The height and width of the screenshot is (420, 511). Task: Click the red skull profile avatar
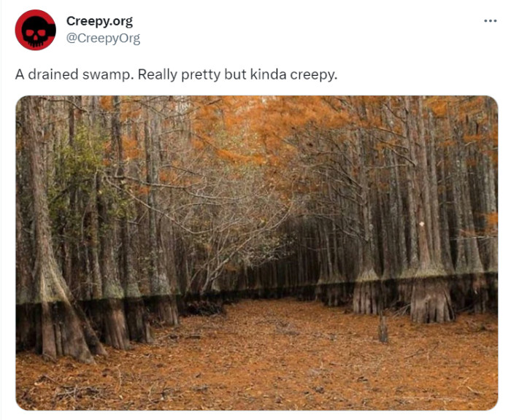click(35, 30)
